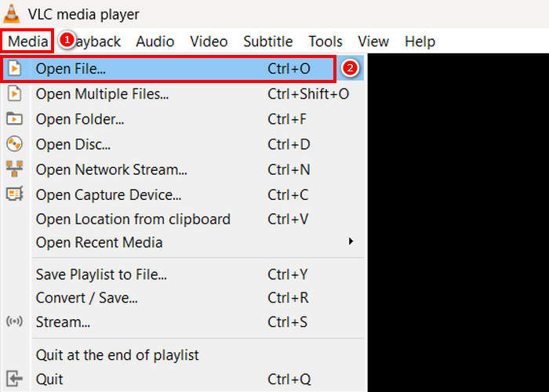This screenshot has width=549, height=392.
Task: Click the VLC cone icon in title bar
Action: coord(12,13)
